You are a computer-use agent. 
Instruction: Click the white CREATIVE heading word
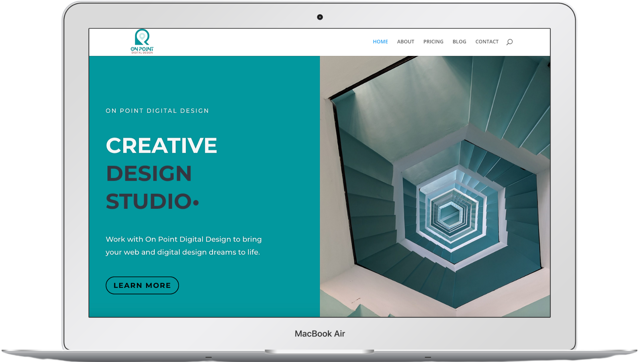161,145
